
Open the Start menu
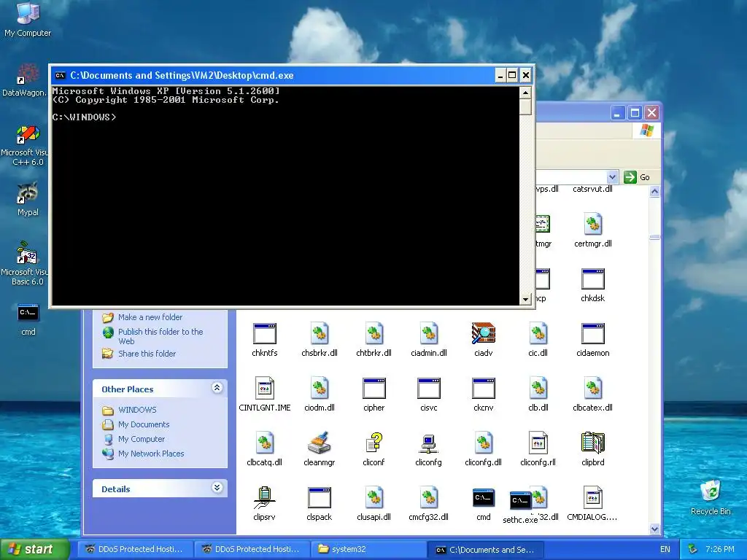[x=35, y=549]
